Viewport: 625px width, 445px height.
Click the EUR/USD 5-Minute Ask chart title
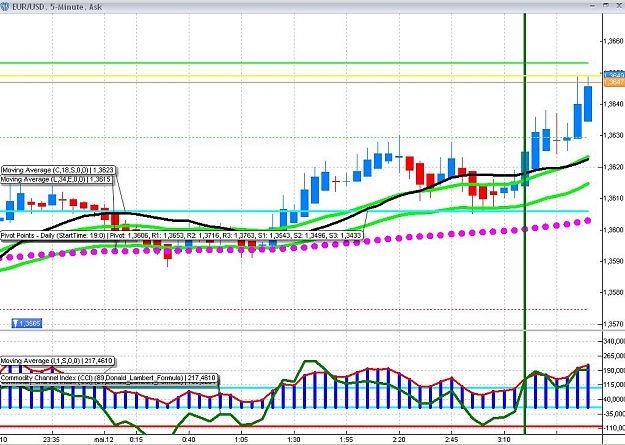click(57, 7)
